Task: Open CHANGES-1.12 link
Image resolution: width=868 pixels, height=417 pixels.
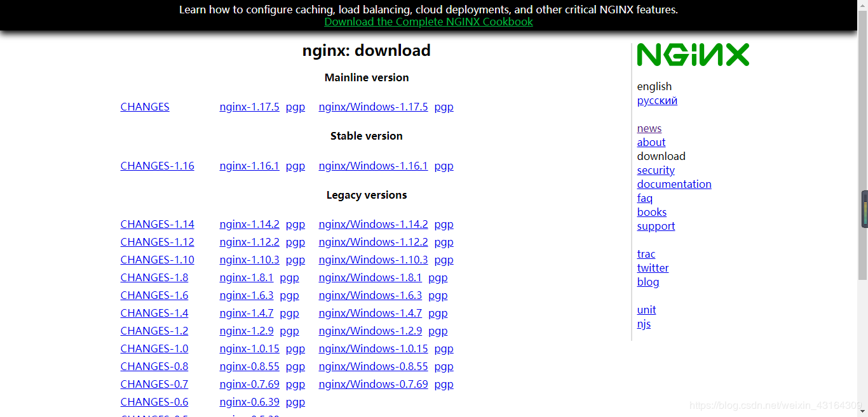Action: pyautogui.click(x=158, y=242)
